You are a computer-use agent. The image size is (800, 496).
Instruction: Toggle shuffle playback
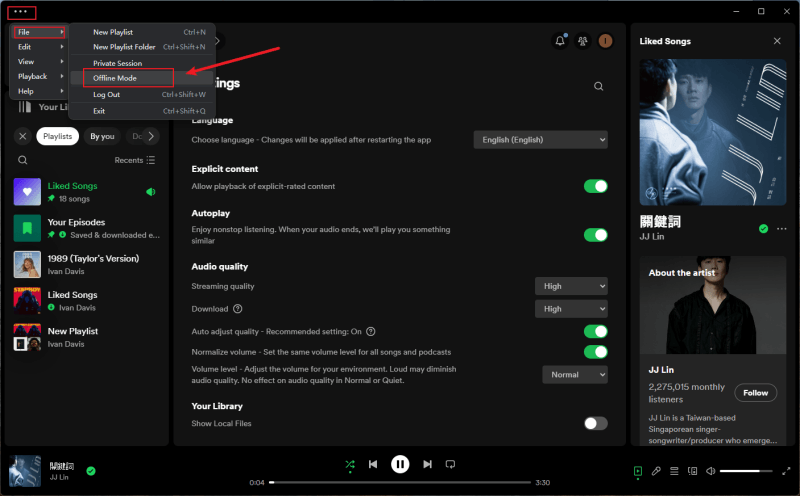(x=349, y=464)
